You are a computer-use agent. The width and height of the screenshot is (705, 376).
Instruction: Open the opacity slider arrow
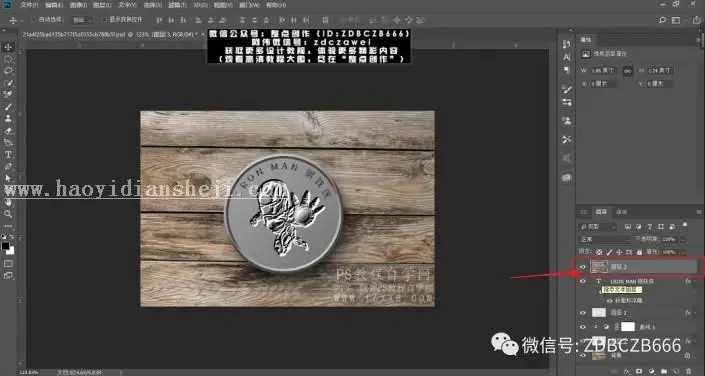[683, 240]
